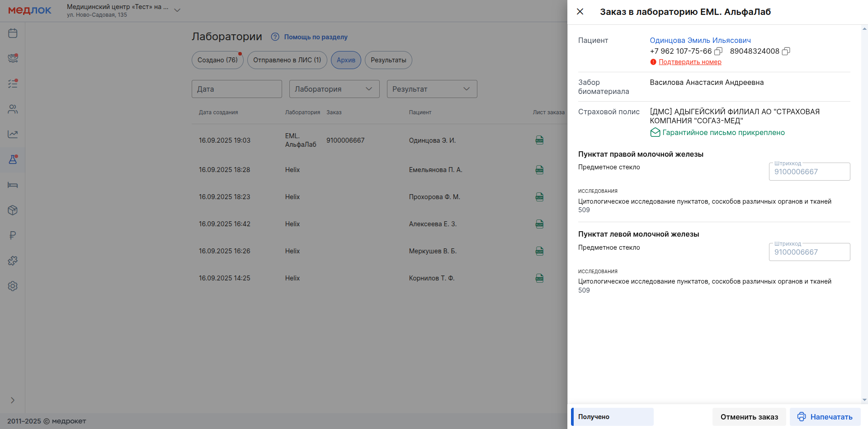Viewport: 868px width, 429px height.
Task: Open the order sheet for Емельянова П. А.
Action: click(539, 170)
